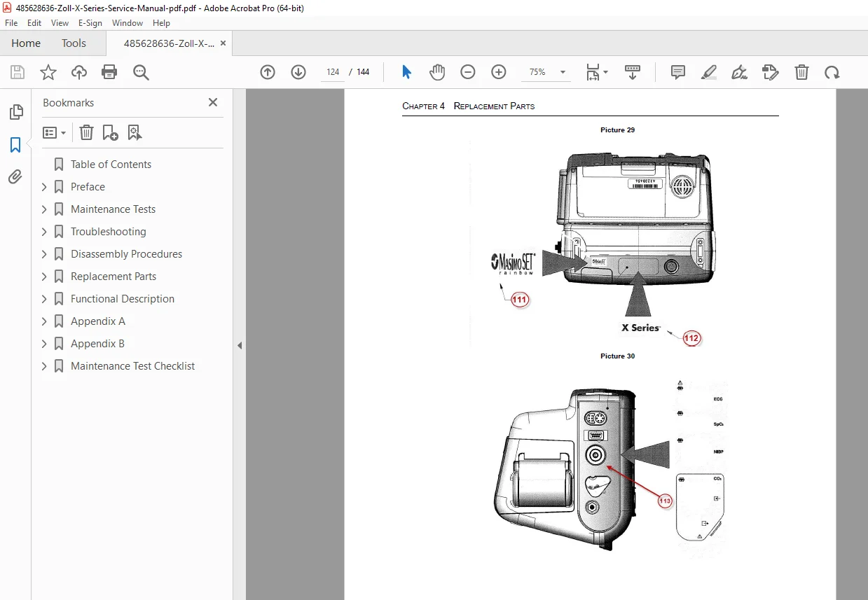This screenshot has width=868, height=600.
Task: Open the Help menu
Action: pyautogui.click(x=162, y=23)
